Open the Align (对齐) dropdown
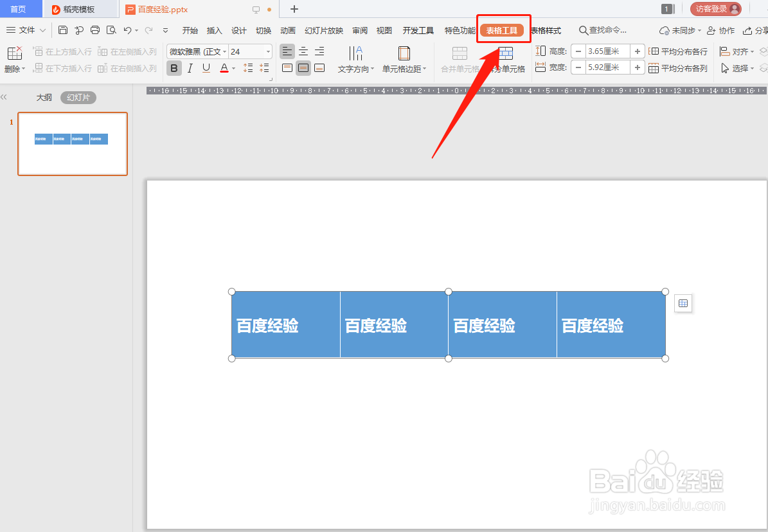Image resolution: width=768 pixels, height=532 pixels. 737,51
